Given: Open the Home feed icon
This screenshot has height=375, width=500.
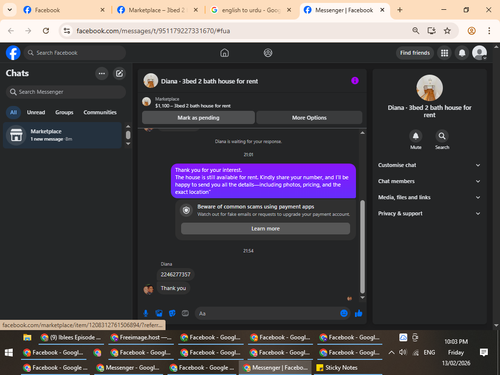Looking at the screenshot, I should click(225, 53).
